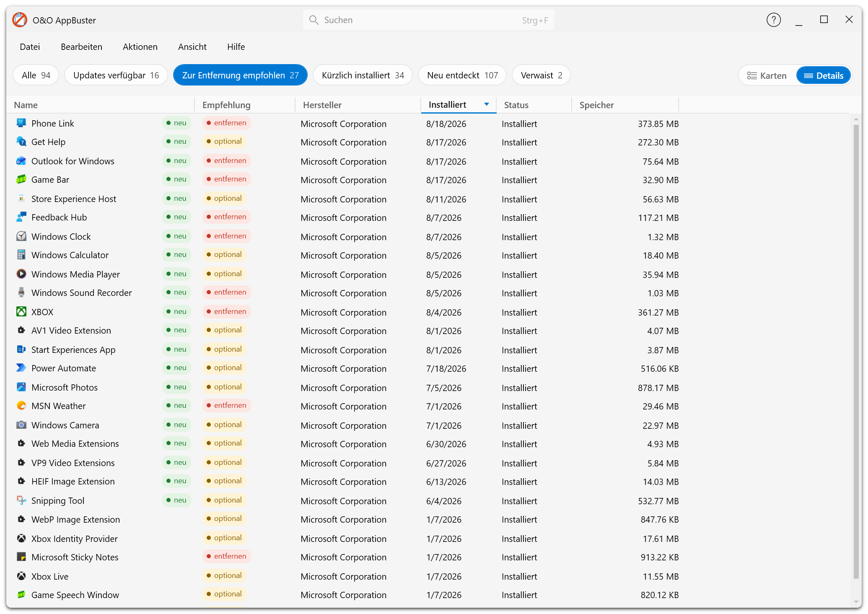Select the Windows Media Player icon

click(x=21, y=274)
